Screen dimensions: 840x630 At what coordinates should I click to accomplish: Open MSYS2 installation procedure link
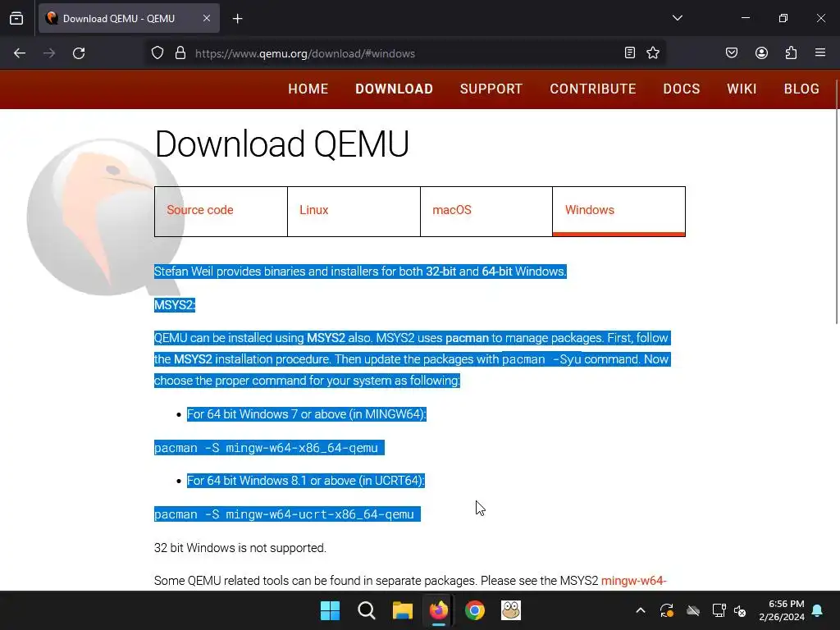(193, 359)
